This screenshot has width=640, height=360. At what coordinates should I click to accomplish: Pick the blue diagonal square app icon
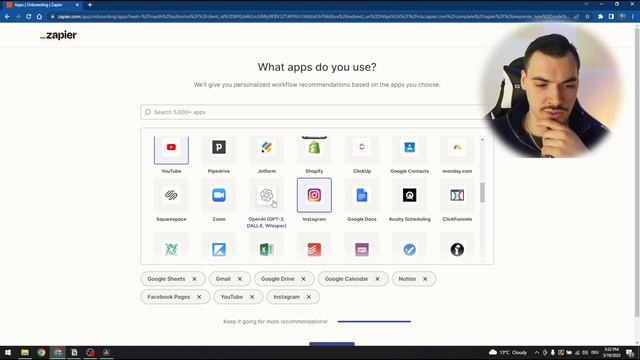click(x=219, y=249)
